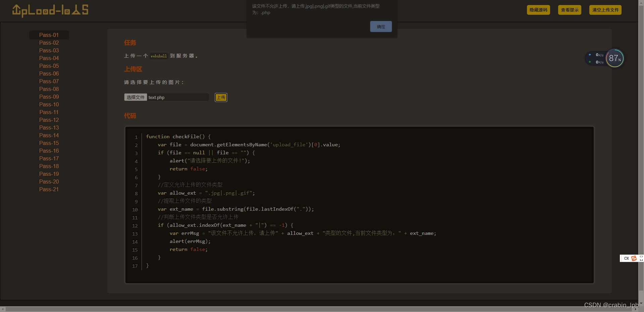The height and width of the screenshot is (312, 644).
Task: Click the scrollbar down arrow
Action: 641,303
